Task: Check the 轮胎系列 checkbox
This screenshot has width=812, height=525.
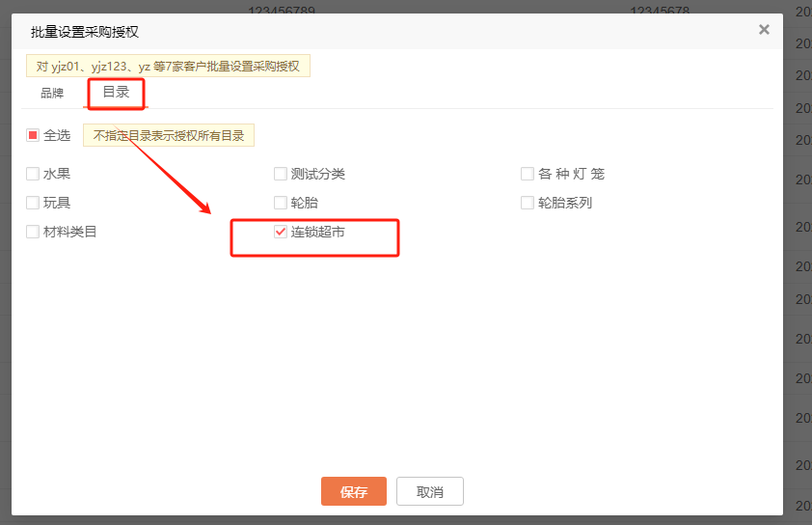Action: click(528, 203)
